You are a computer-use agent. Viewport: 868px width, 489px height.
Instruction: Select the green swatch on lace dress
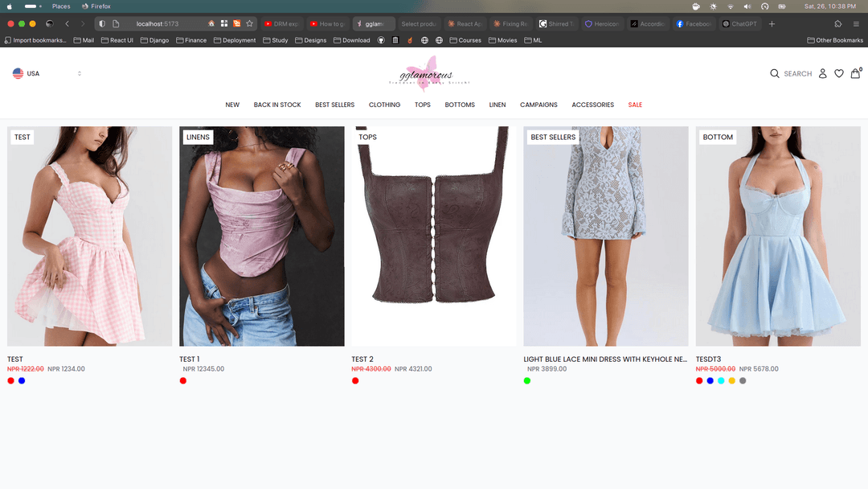coord(527,380)
